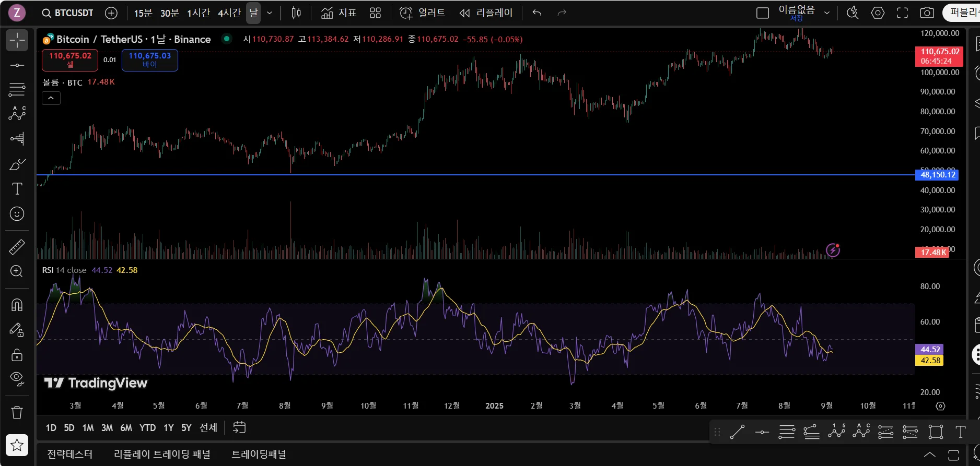Select the horizontal line drawing tool in left sidebar
The height and width of the screenshot is (466, 980).
[x=17, y=65]
